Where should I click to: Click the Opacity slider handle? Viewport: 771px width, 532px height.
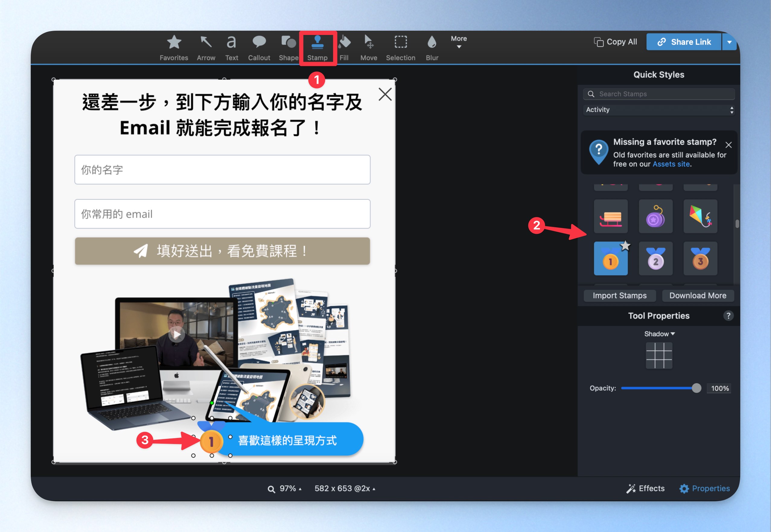pyautogui.click(x=696, y=388)
